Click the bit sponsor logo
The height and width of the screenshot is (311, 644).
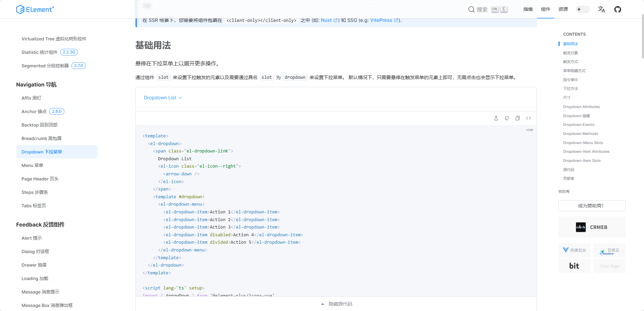click(x=574, y=266)
